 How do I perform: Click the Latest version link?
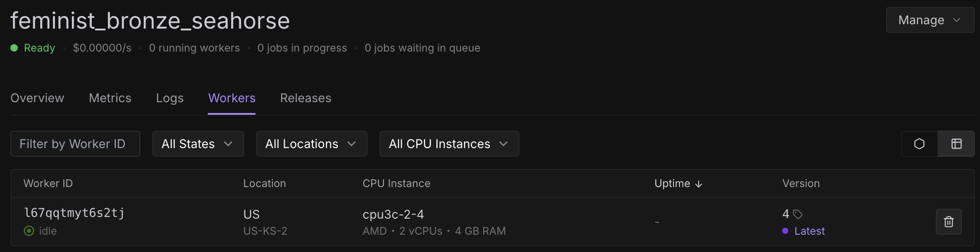[809, 231]
